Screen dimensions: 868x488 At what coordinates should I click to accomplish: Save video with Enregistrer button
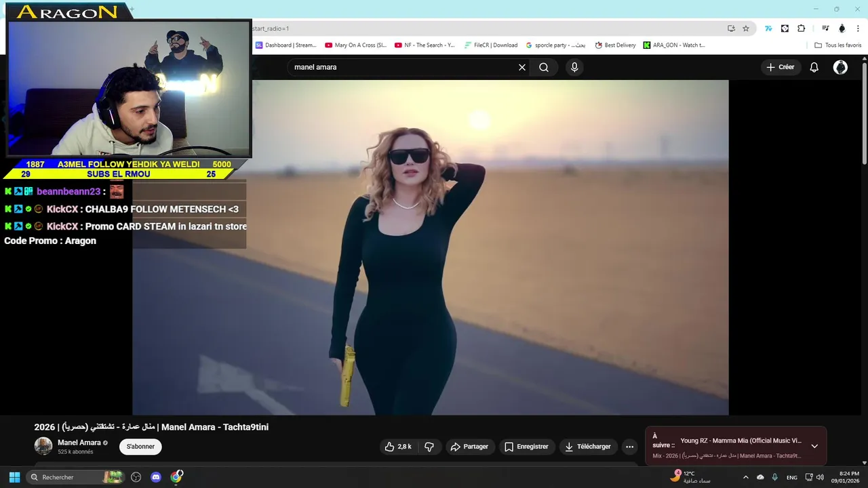(x=526, y=447)
